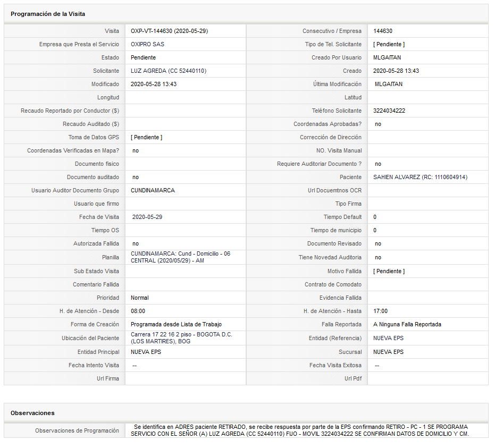Select Entidad Principal NUEVA EPS value
Viewport: 494px width, 448px height.
click(146, 352)
